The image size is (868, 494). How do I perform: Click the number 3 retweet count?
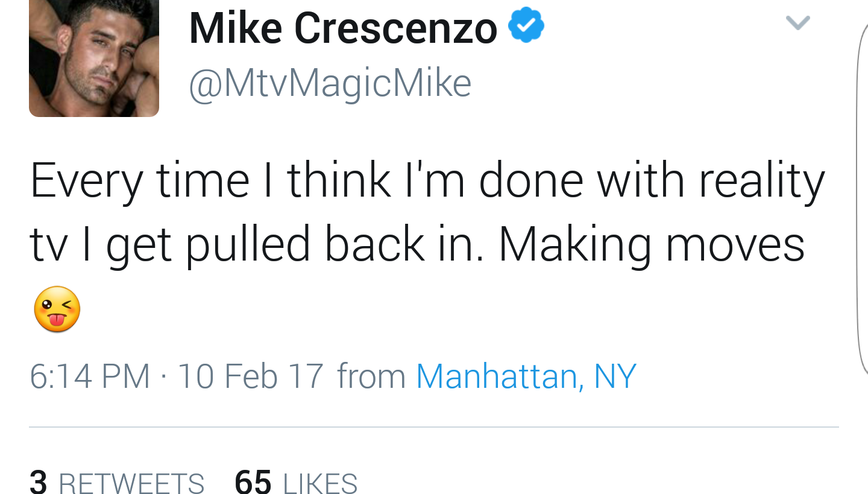click(38, 483)
